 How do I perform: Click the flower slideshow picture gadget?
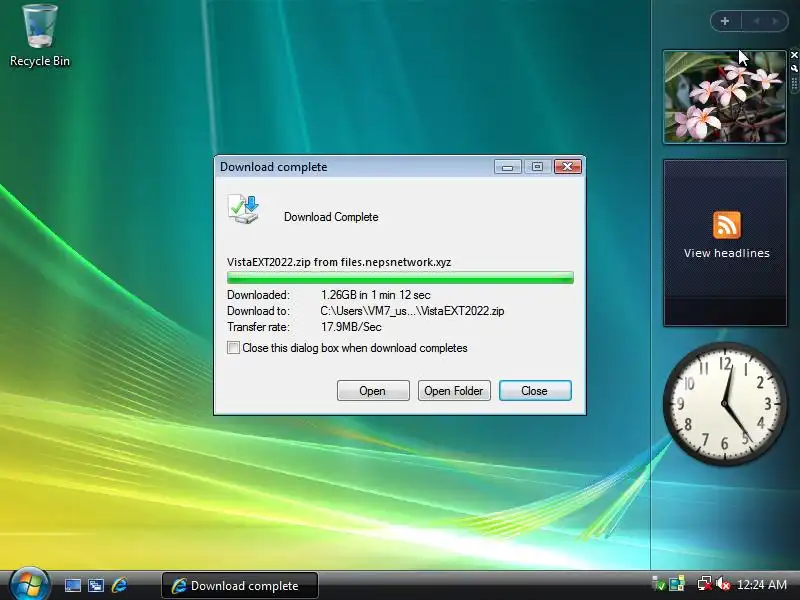pos(724,97)
